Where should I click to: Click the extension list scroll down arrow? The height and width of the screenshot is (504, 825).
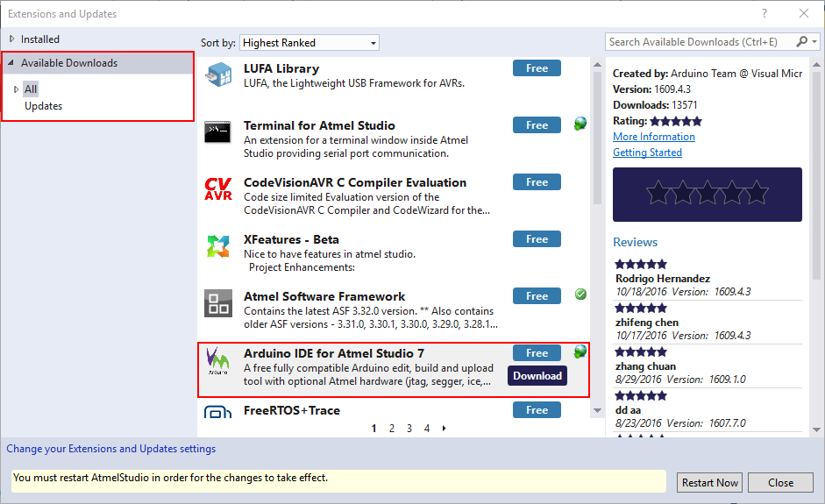click(x=597, y=411)
